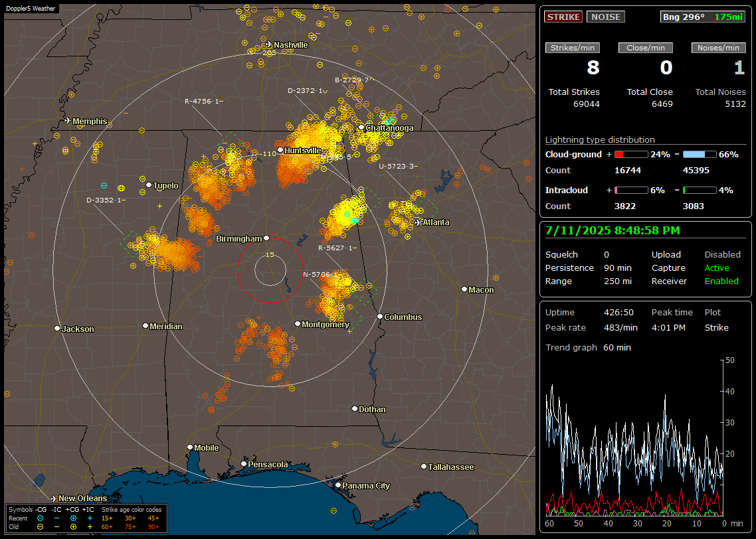Click the positive cloud-ground red percentage bar
The height and width of the screenshot is (539, 756).
click(631, 155)
